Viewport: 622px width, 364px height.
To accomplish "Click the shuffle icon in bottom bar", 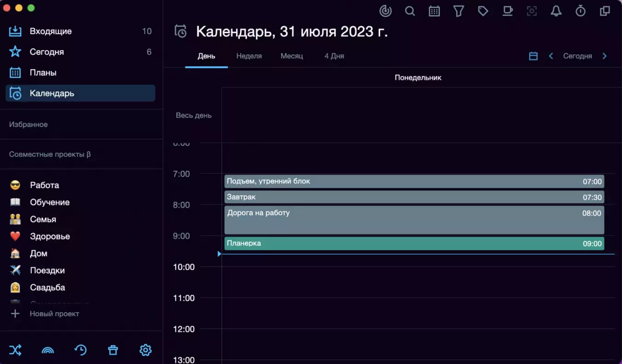I will pyautogui.click(x=15, y=350).
